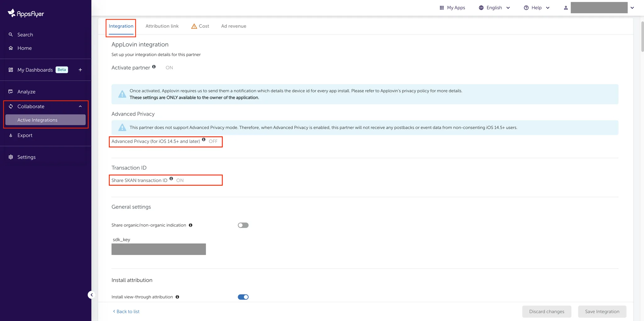
Task: Open My Dashboards
Action: [x=35, y=70]
